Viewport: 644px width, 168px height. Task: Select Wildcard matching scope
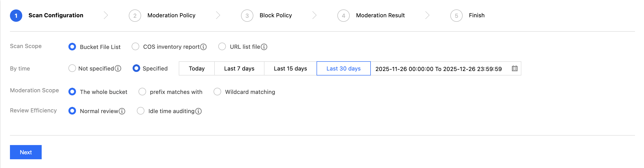(217, 92)
